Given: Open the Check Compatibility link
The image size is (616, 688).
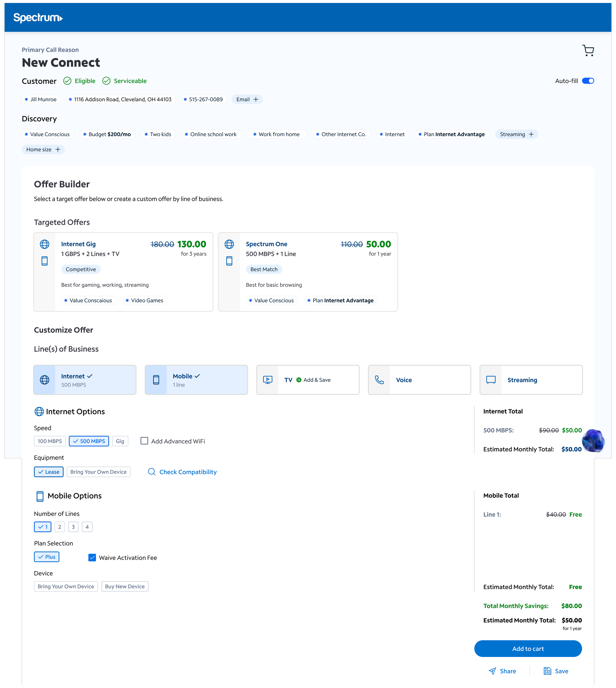Looking at the screenshot, I should pyautogui.click(x=188, y=472).
